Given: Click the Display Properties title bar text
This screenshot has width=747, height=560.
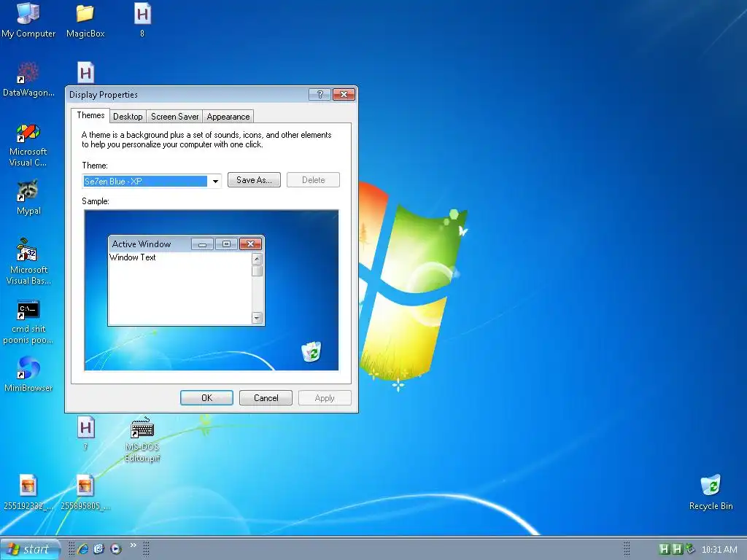Looking at the screenshot, I should tap(104, 95).
